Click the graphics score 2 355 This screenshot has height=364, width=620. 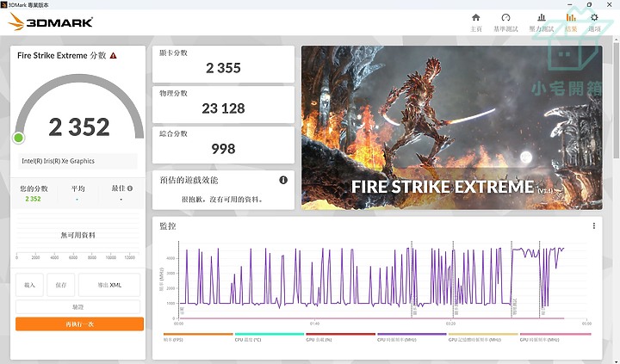coord(223,68)
